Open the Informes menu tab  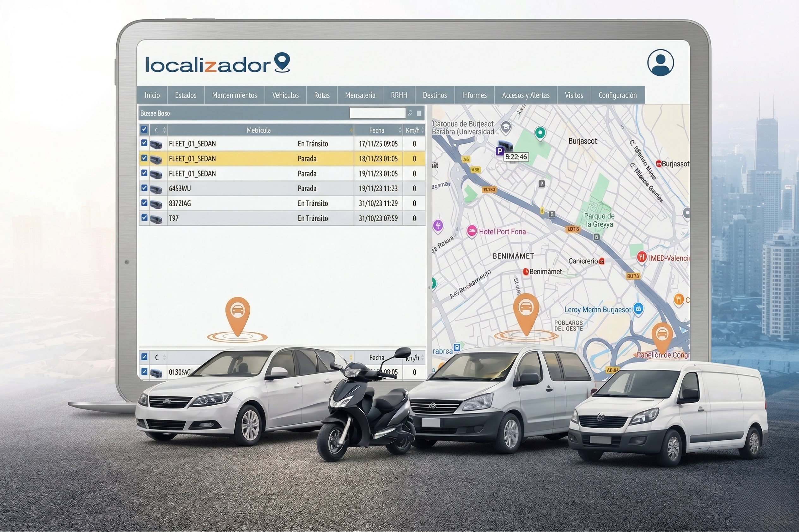[x=474, y=95]
